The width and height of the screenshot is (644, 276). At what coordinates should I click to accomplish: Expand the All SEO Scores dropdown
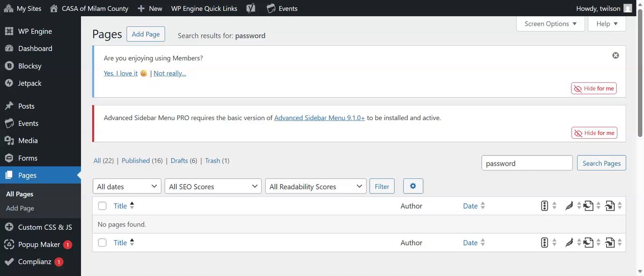213,187
